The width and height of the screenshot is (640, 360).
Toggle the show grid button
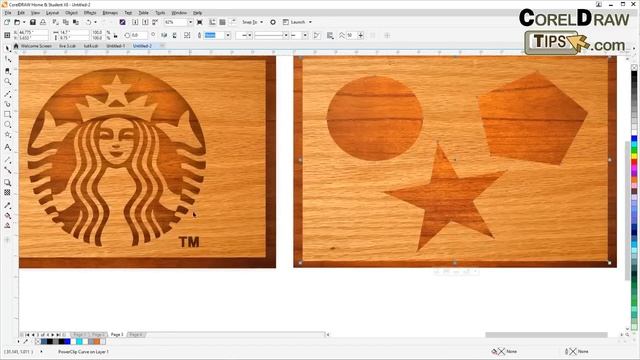(x=222, y=22)
